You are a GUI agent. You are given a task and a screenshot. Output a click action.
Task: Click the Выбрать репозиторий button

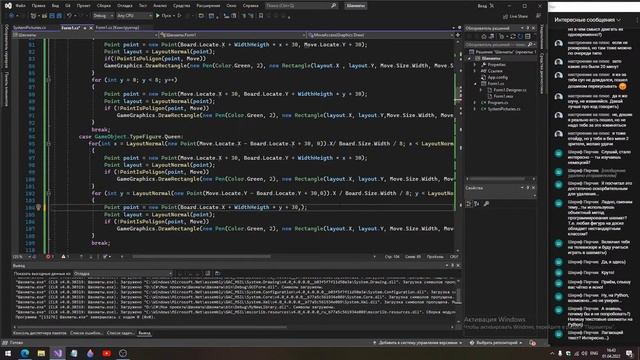(496, 343)
